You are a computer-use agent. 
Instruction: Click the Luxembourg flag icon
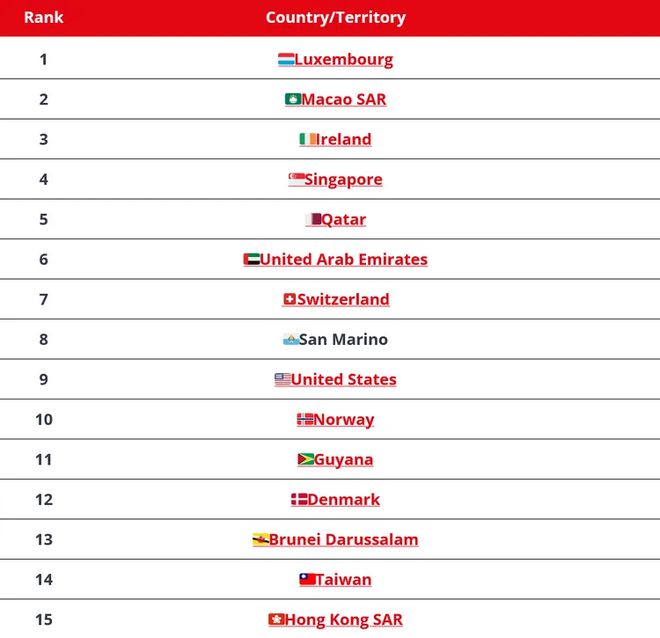tap(286, 60)
